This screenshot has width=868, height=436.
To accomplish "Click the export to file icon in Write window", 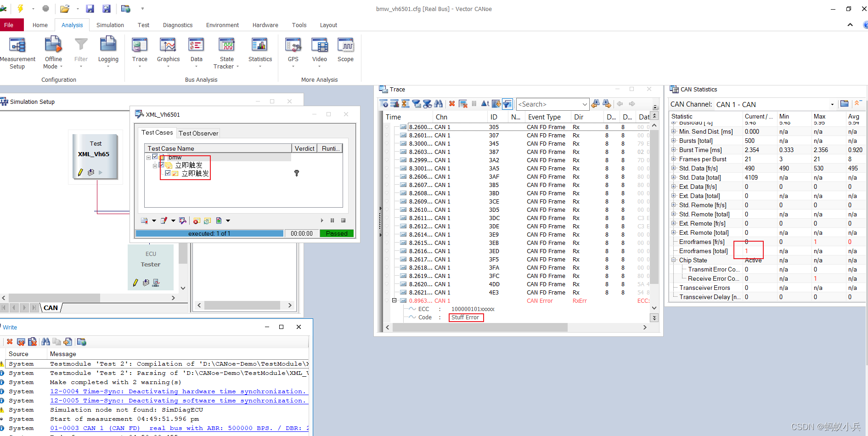I will point(68,342).
